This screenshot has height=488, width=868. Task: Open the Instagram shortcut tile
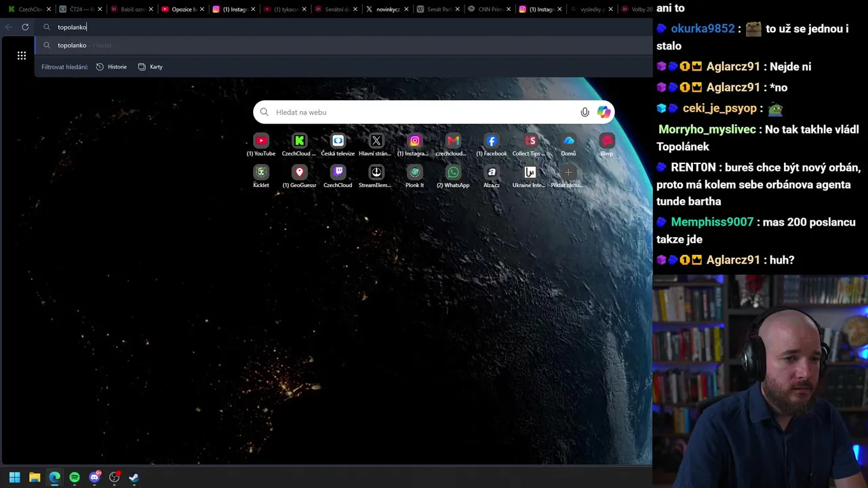pos(414,144)
